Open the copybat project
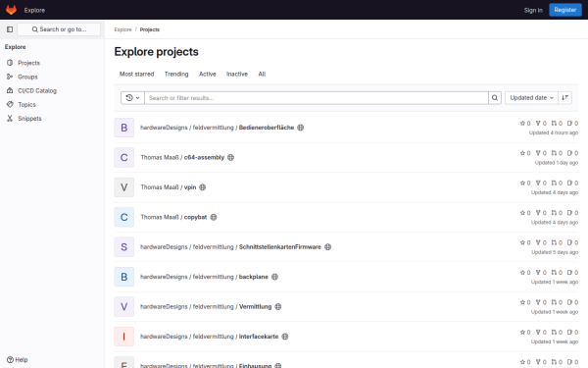The image size is (588, 368). point(195,217)
